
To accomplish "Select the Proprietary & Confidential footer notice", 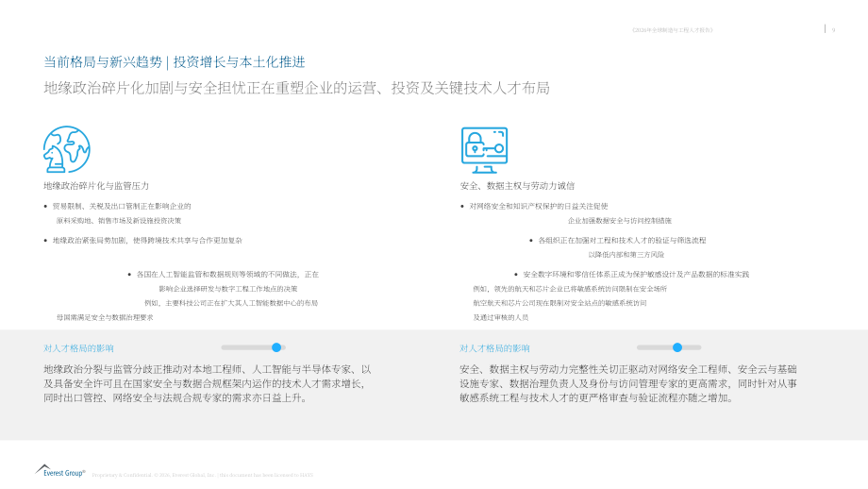I will click(x=202, y=475).
